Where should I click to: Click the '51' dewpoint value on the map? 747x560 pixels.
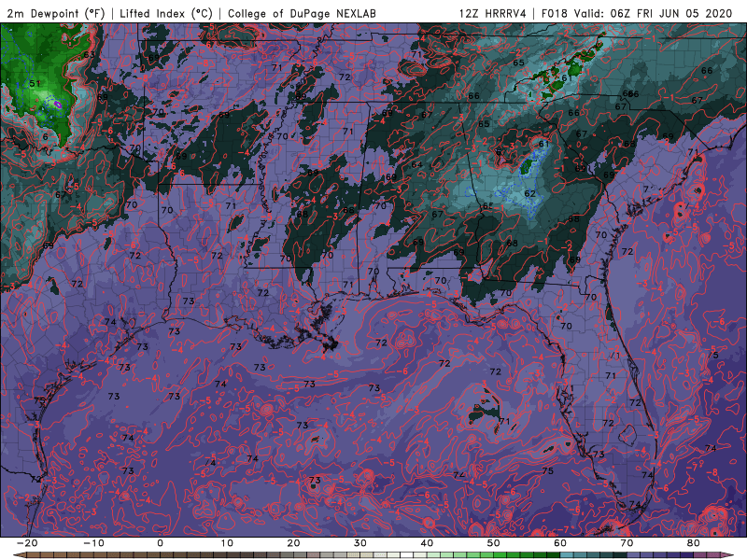tap(35, 83)
